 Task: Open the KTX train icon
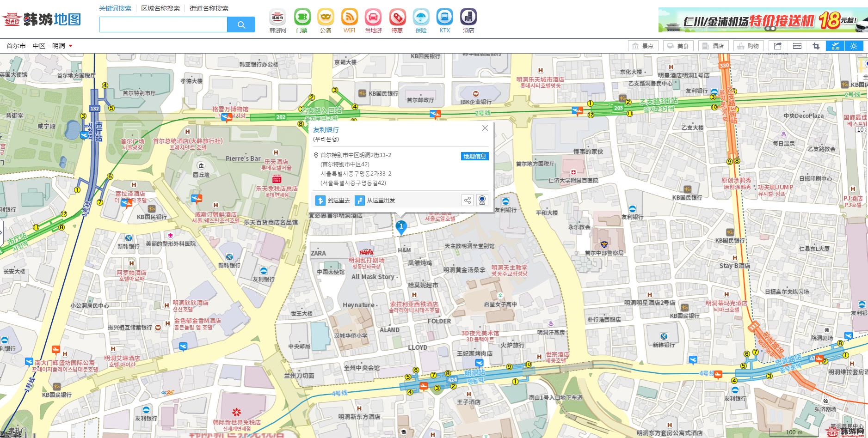[445, 17]
